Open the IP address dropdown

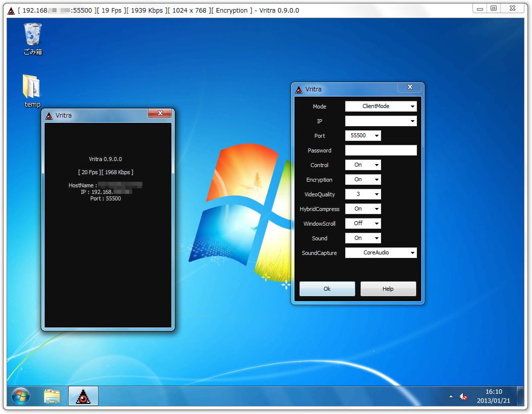click(x=413, y=121)
